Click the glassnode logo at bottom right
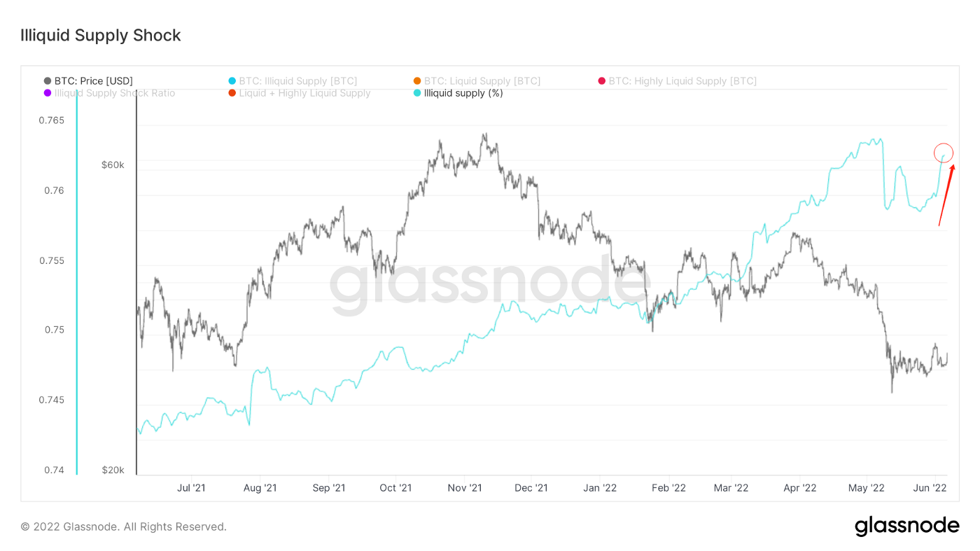This screenshot has height=551, width=980. 906,526
